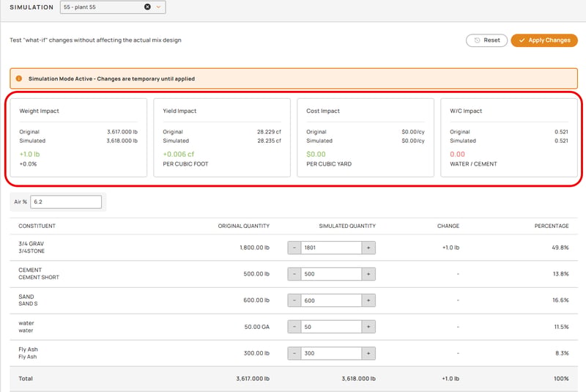Decrease water simulated quantity
The height and width of the screenshot is (392, 586).
coord(294,327)
